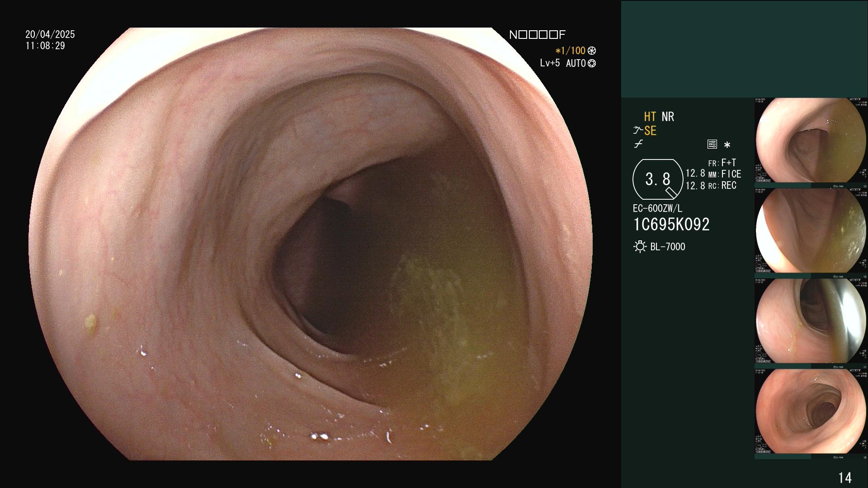The image size is (868, 488).
Task: Click the shutter icon next to 1/100
Action: pos(592,51)
